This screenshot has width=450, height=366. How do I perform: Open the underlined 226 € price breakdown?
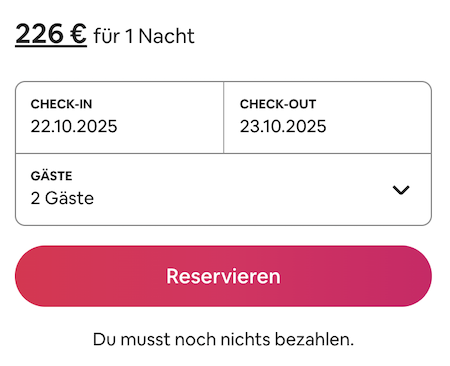[x=51, y=34]
